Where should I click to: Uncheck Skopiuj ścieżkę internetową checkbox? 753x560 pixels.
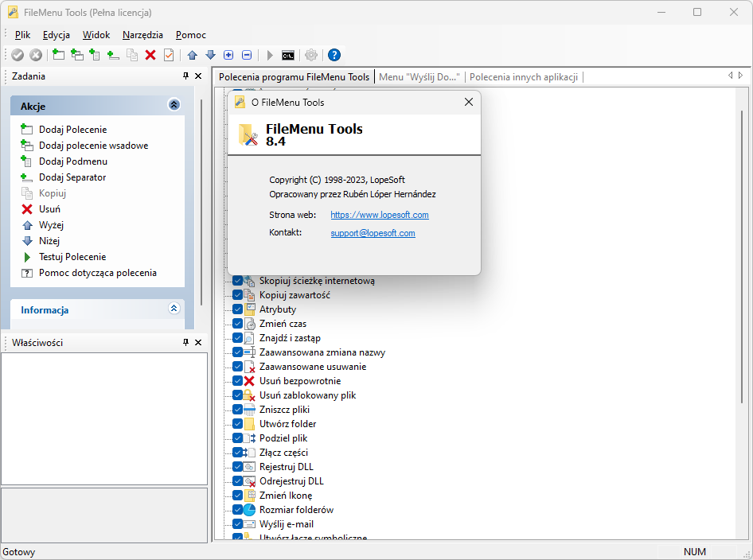[237, 281]
